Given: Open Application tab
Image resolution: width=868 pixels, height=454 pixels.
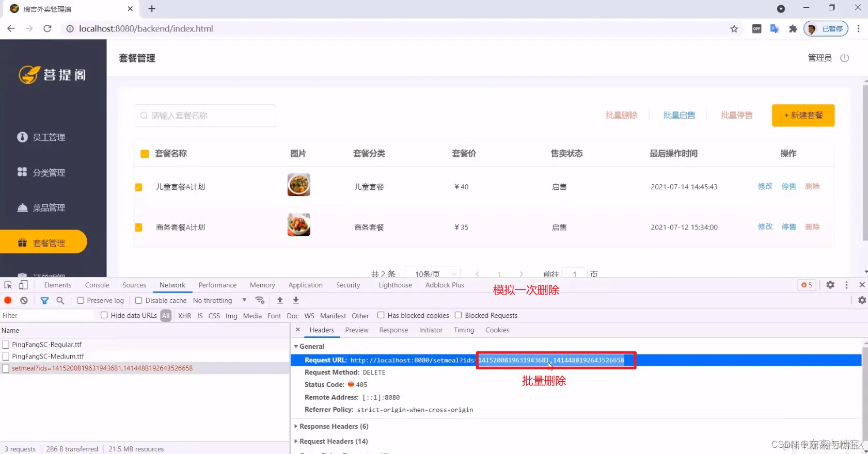Looking at the screenshot, I should point(306,285).
